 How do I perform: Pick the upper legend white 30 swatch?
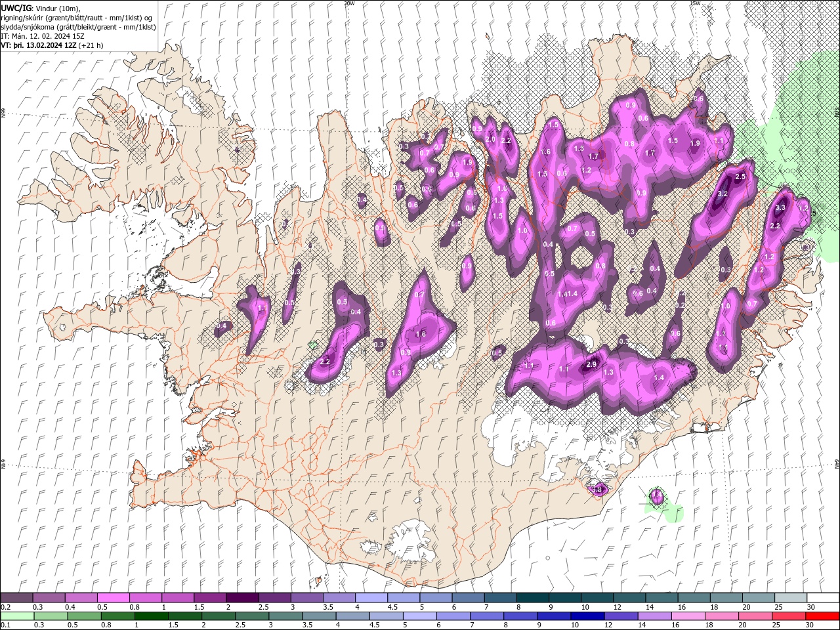(823, 598)
